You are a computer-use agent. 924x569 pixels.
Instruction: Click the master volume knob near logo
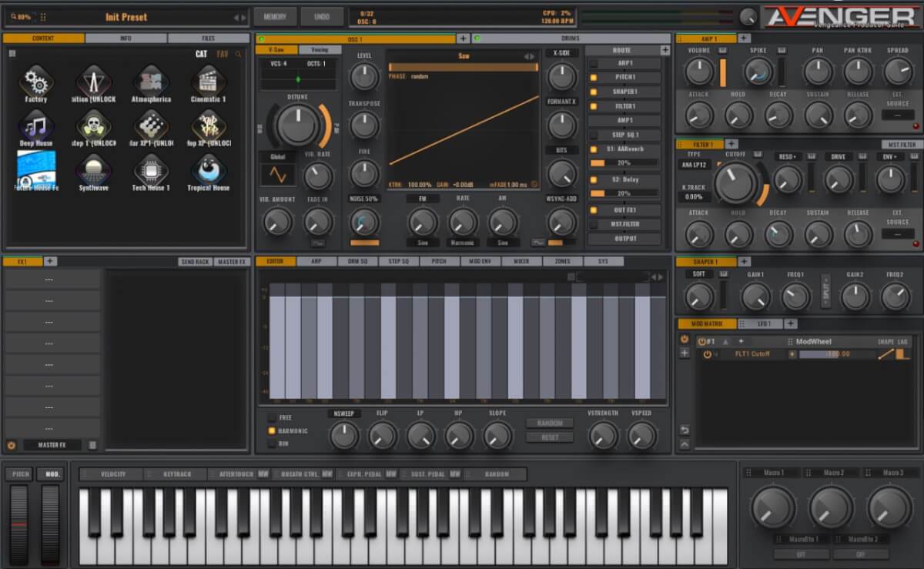click(x=748, y=17)
